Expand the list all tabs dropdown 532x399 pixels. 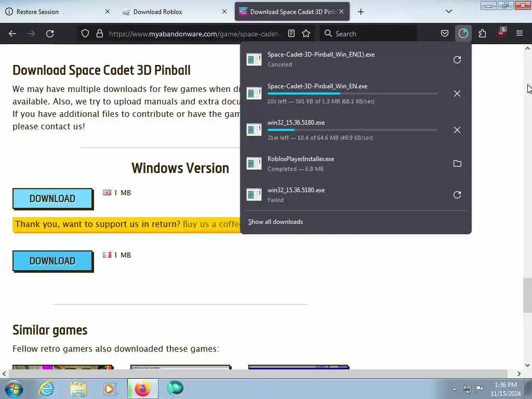[448, 11]
